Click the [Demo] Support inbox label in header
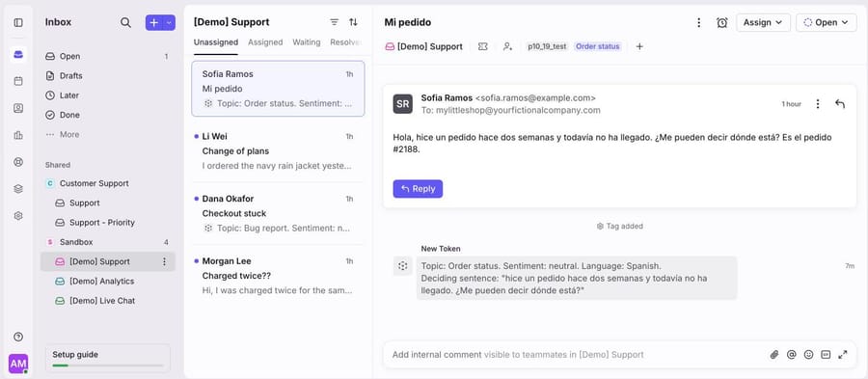This screenshot has width=868, height=379. 424,46
